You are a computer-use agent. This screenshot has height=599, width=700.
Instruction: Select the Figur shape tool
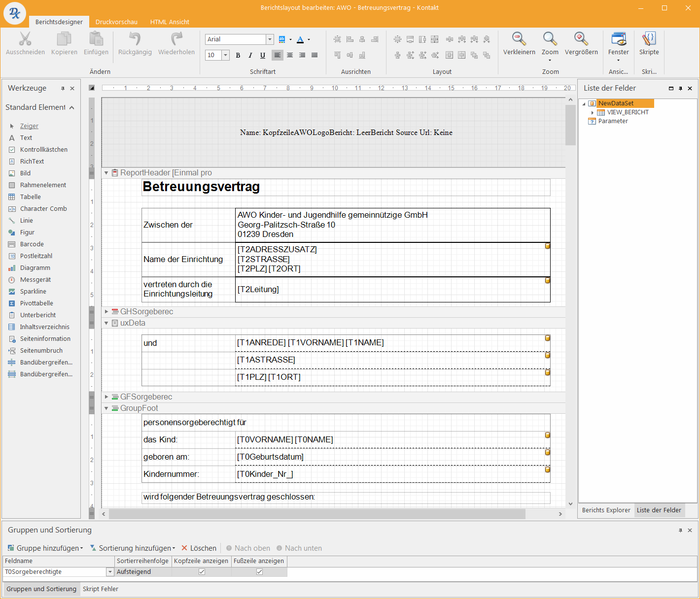point(27,233)
